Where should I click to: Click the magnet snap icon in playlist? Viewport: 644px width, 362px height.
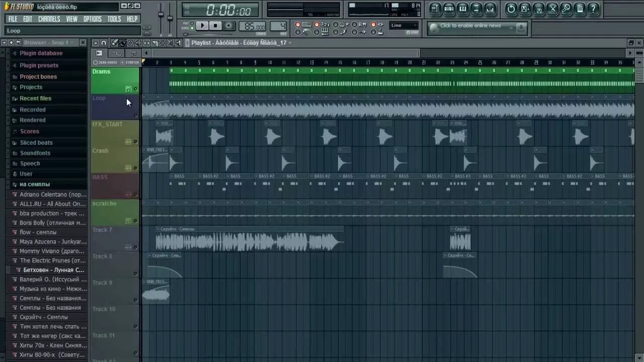[104, 43]
